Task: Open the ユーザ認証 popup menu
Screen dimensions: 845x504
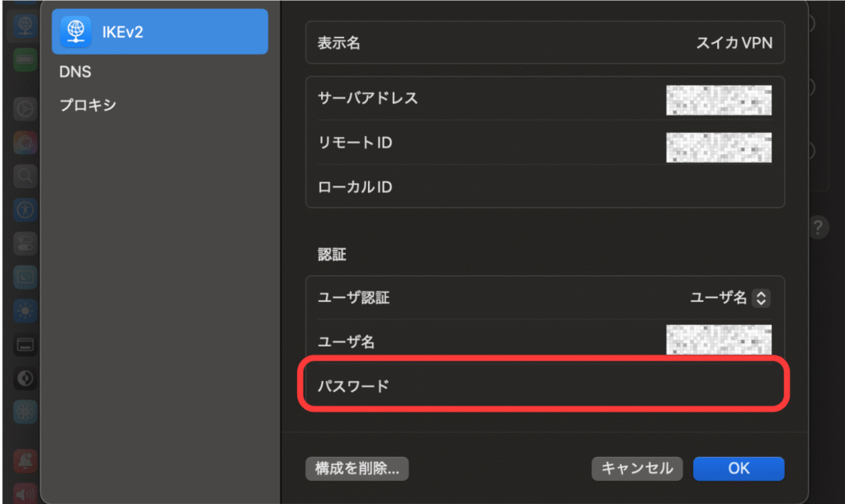Action: tap(729, 298)
